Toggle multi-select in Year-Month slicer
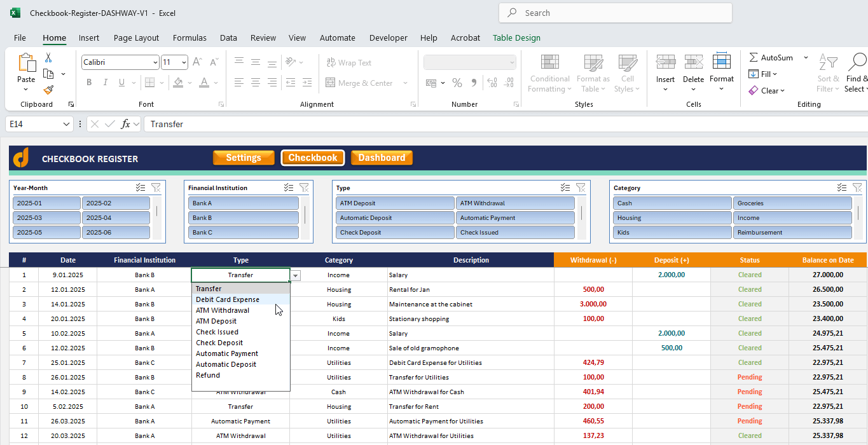This screenshot has height=445, width=868. pyautogui.click(x=141, y=188)
